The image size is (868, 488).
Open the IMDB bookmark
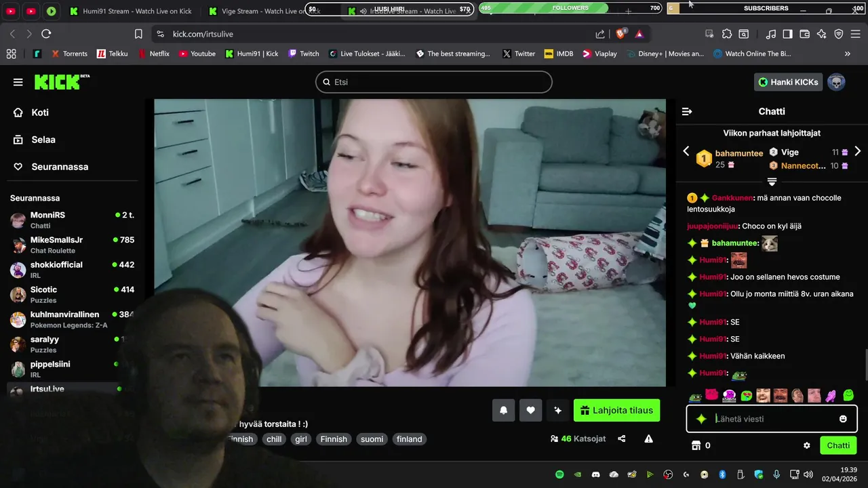pos(558,54)
